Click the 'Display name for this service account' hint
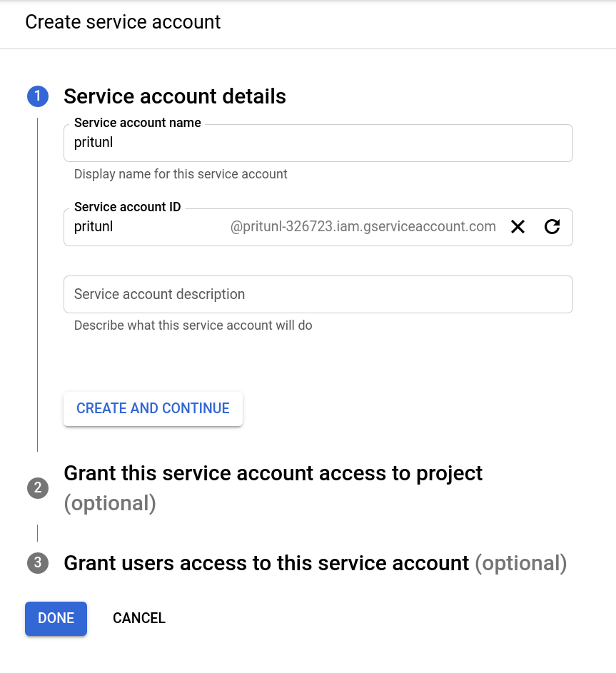 181,174
